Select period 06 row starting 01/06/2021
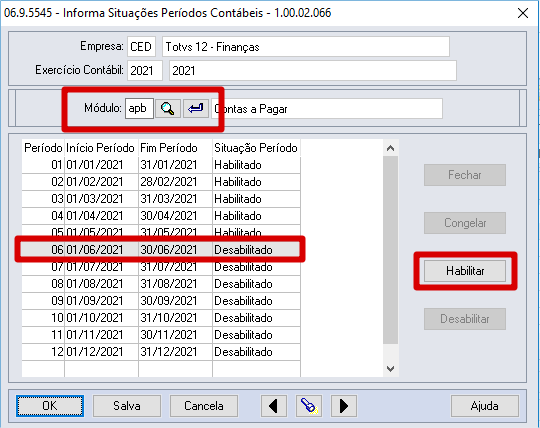Image resolution: width=540 pixels, height=428 pixels. pyautogui.click(x=161, y=250)
